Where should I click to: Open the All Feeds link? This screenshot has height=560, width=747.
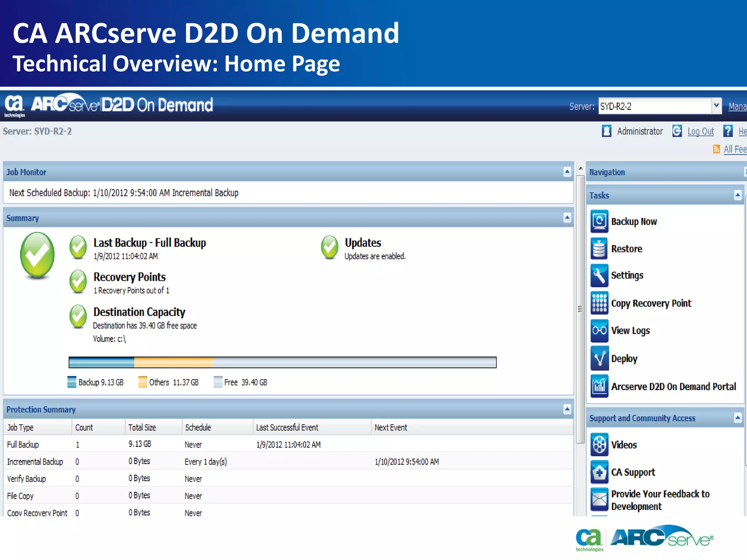click(735, 149)
